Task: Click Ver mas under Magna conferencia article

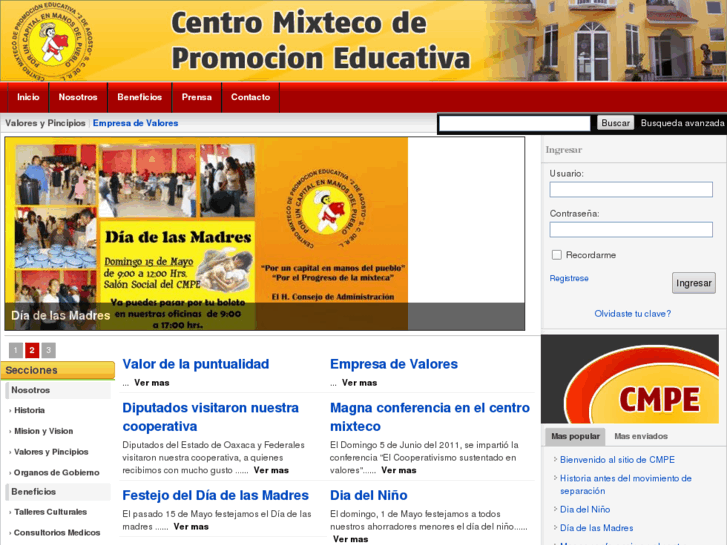Action: pyautogui.click(x=399, y=470)
